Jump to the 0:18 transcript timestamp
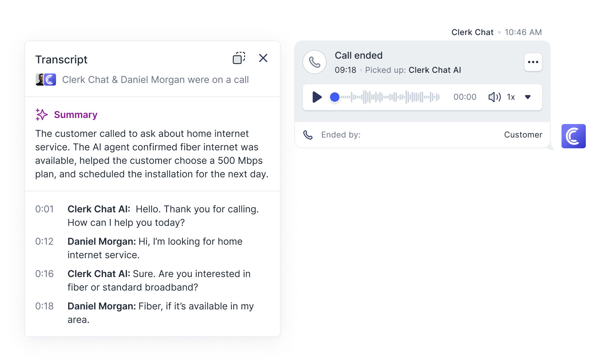Image resolution: width=602 pixels, height=364 pixels. click(45, 306)
